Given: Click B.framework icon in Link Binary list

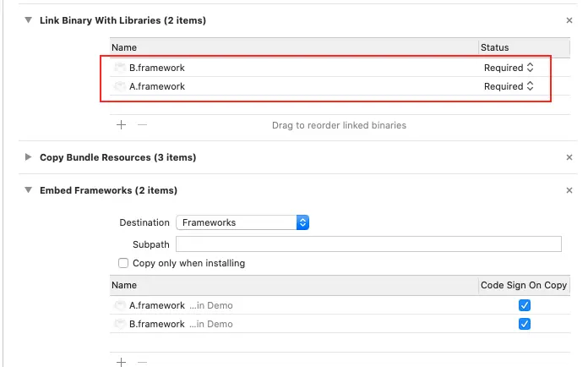Looking at the screenshot, I should [119, 68].
